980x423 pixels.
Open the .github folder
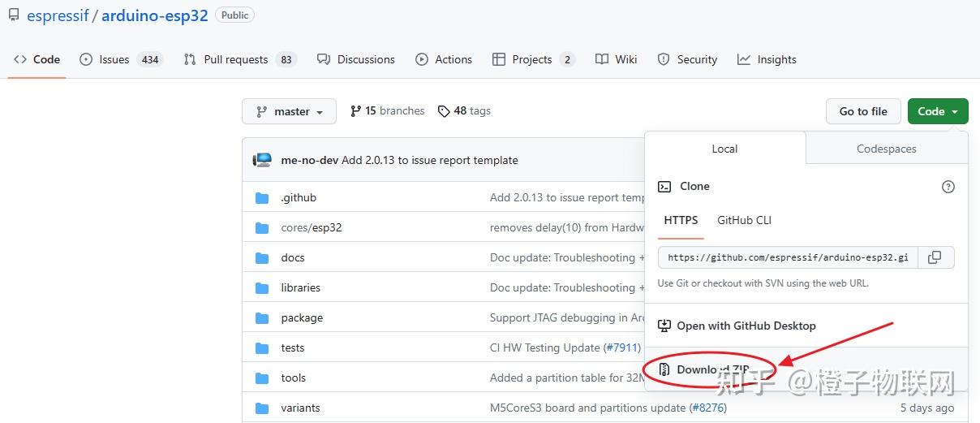click(x=299, y=197)
